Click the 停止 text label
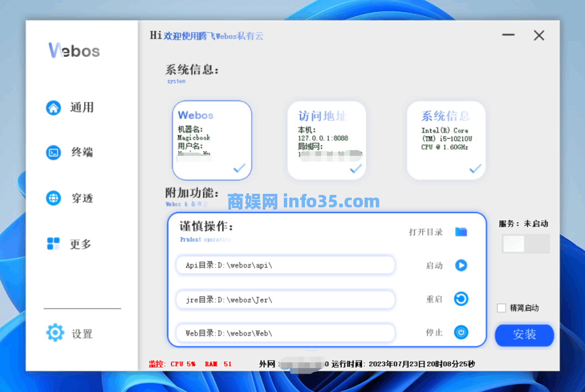585x392 pixels. (x=434, y=332)
